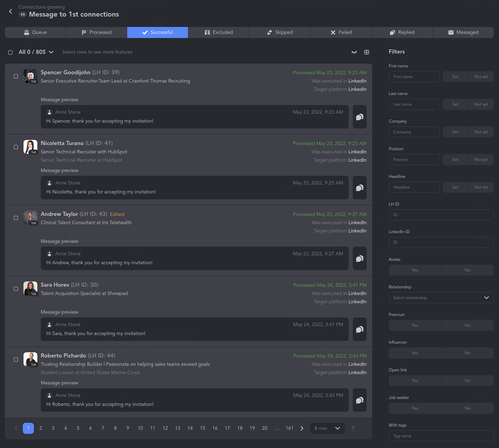Open chat for Sara Horev's message
The height and width of the screenshot is (448, 499).
click(360, 329)
